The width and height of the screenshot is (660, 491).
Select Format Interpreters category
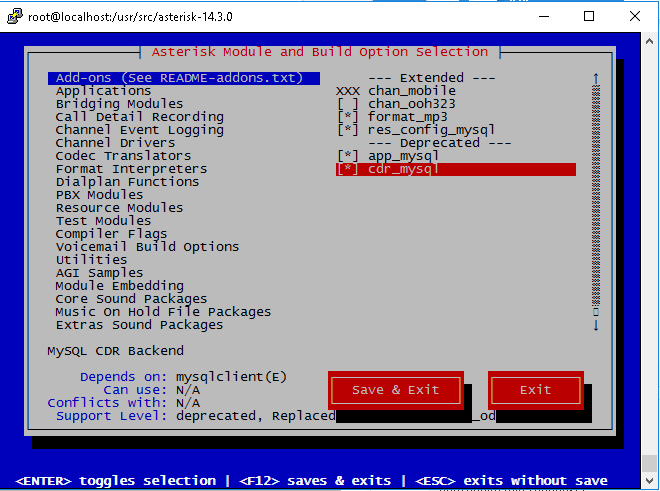(x=131, y=169)
